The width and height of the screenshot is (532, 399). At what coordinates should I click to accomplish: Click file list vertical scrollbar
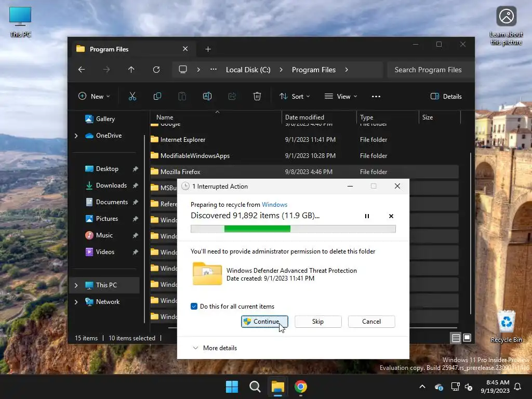pyautogui.click(x=471, y=234)
